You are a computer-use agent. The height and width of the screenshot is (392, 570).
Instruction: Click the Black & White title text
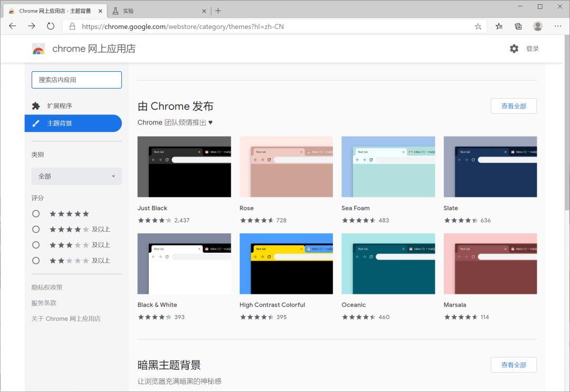[x=157, y=305]
